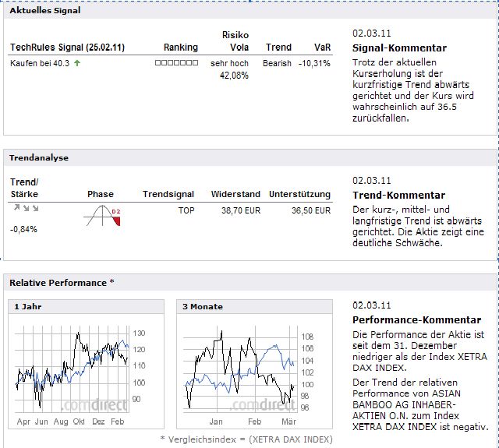Viewport: 499px width, 448px height.
Task: Click the Aktuelles Signal section header
Action: pos(44,11)
